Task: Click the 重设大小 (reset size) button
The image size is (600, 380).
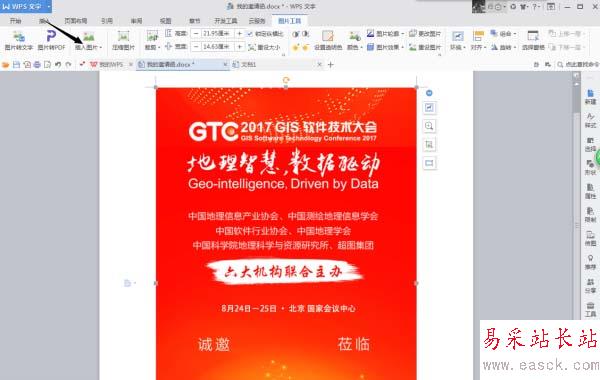Action: tap(264, 47)
